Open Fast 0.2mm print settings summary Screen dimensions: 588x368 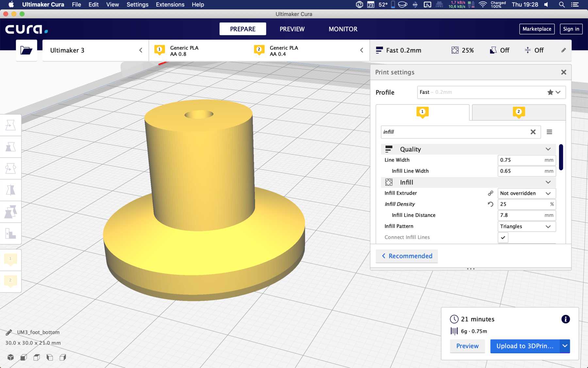pyautogui.click(x=470, y=50)
